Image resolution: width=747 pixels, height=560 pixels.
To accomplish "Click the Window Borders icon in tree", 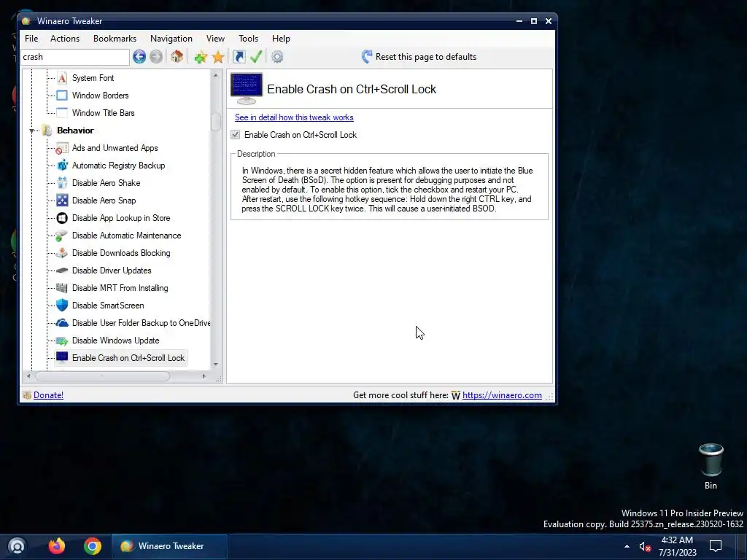I will click(x=62, y=96).
